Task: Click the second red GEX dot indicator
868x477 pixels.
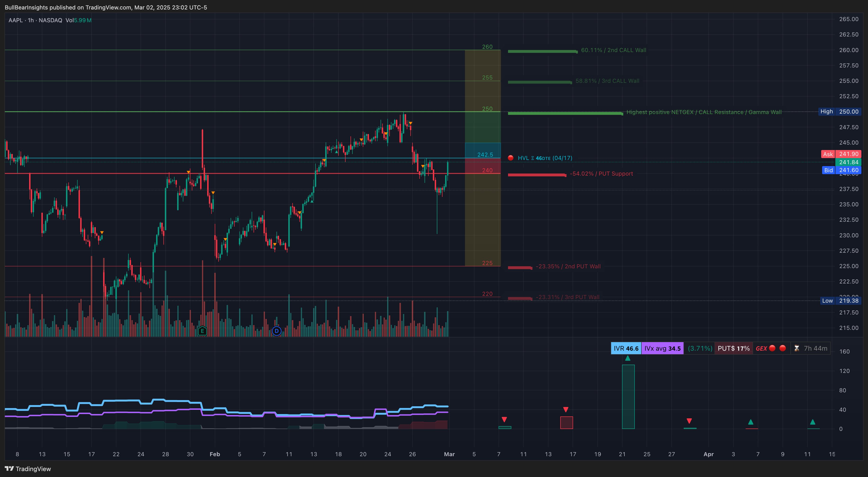Action: coord(783,348)
